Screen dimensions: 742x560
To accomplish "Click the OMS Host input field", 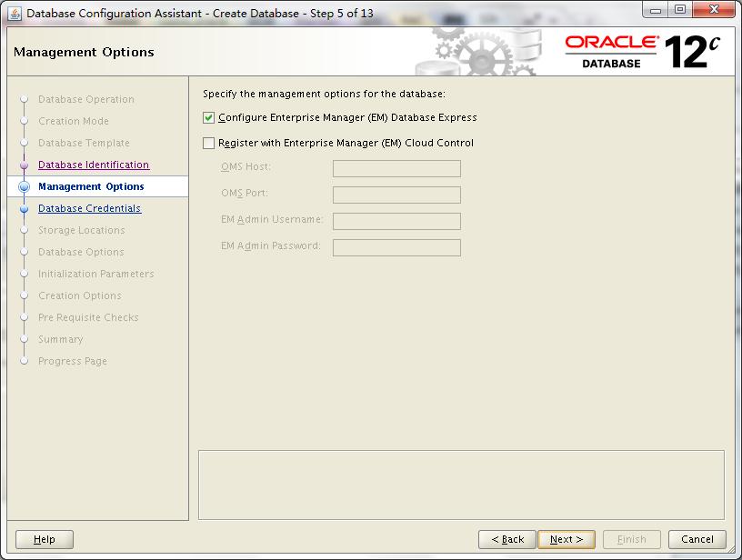I will (x=396, y=168).
